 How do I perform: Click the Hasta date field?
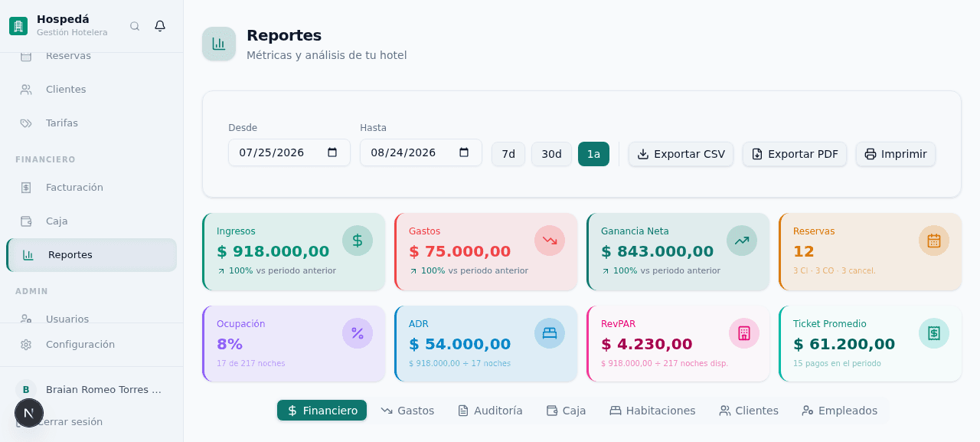pos(421,152)
